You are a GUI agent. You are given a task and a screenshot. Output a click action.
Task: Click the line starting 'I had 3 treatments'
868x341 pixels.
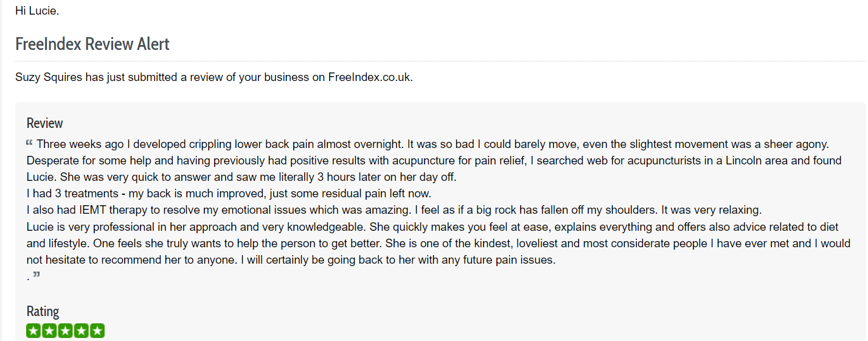[x=229, y=194]
